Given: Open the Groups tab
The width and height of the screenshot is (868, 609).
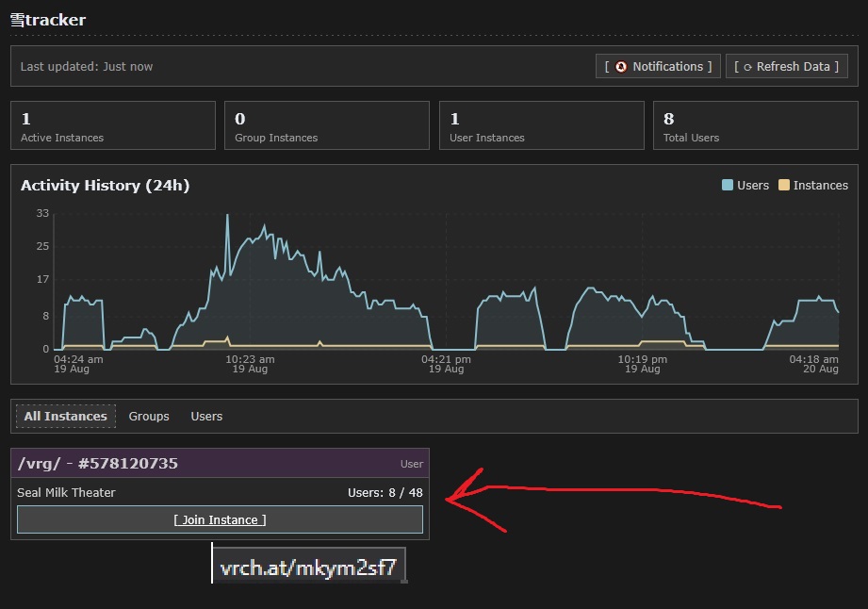Looking at the screenshot, I should (149, 417).
